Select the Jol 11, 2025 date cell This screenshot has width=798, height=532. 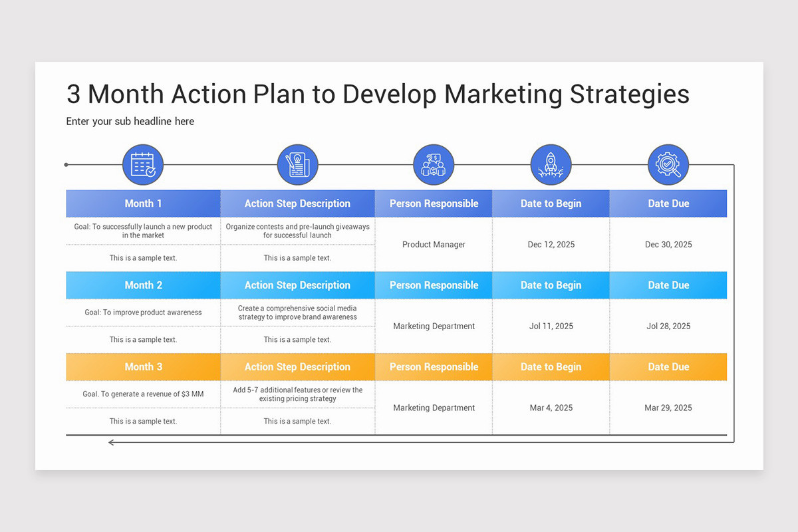click(551, 327)
